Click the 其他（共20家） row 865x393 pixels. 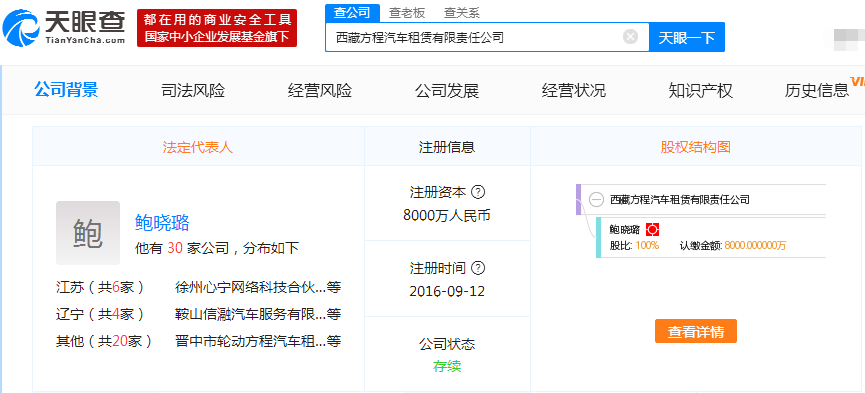pyautogui.click(x=104, y=341)
